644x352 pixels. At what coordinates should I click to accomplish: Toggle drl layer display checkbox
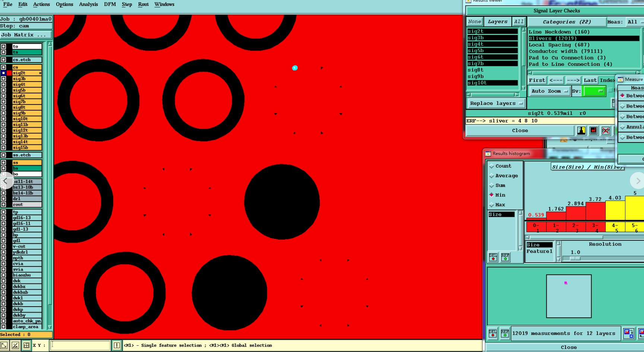[x=3, y=199]
